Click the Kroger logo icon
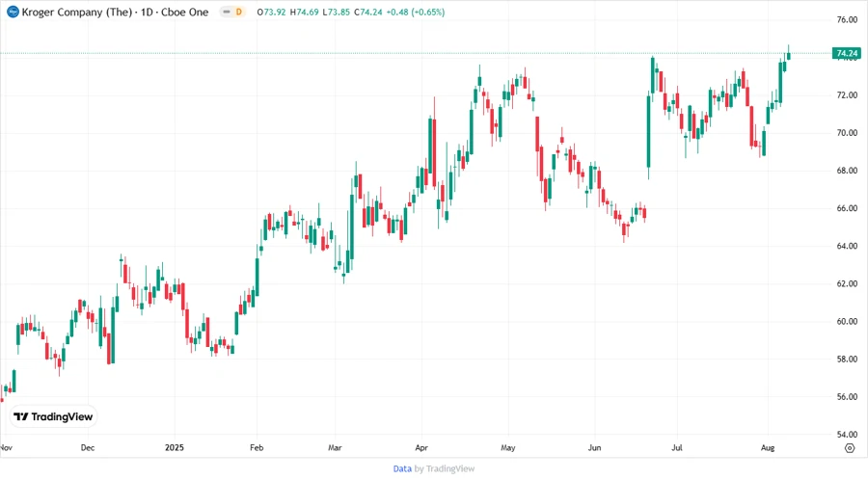Image resolution: width=868 pixels, height=480 pixels. pos(13,12)
